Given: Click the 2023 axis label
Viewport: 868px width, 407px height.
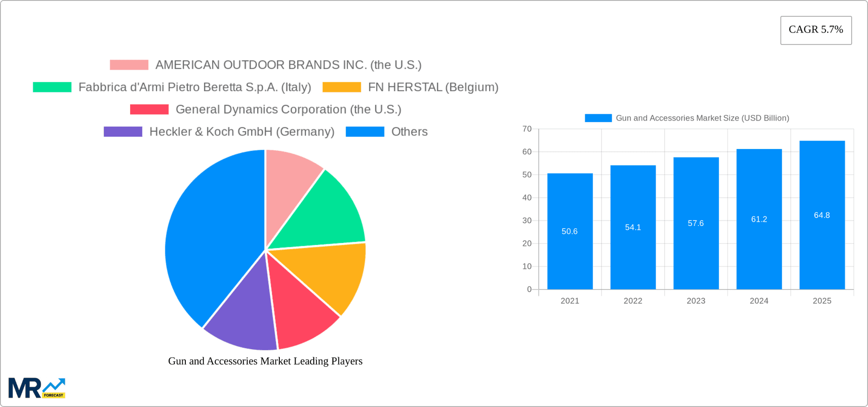Looking at the screenshot, I should point(696,301).
